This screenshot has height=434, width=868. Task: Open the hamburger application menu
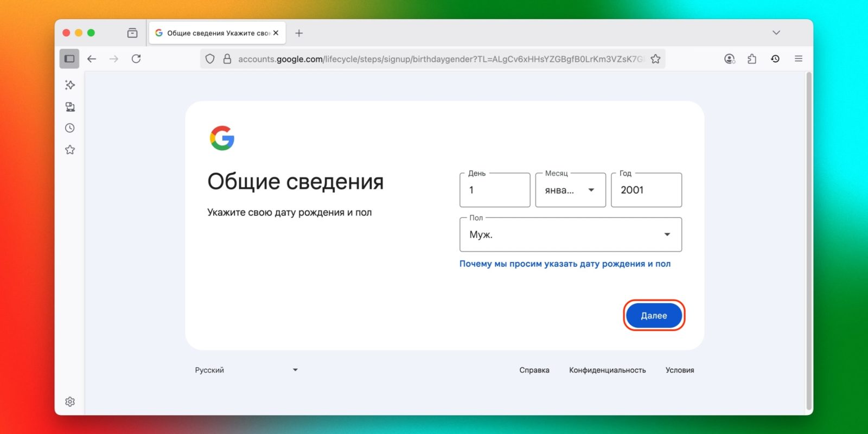[799, 59]
